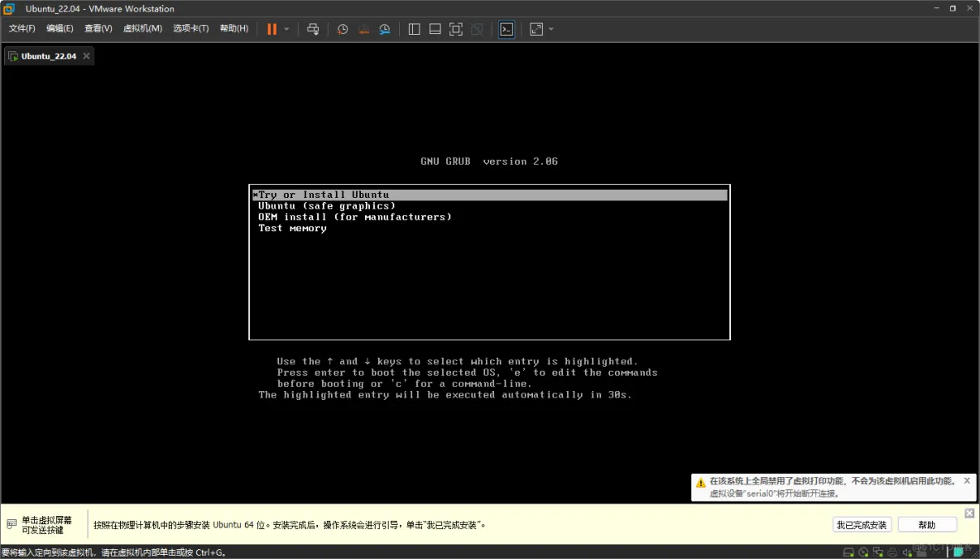Open the 查看(V) menu
980x559 pixels.
pos(98,28)
